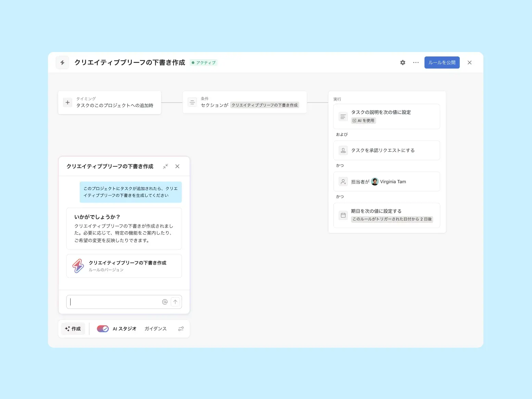Open タスクを承認リクエストにする action
532x399 pixels.
(x=387, y=150)
